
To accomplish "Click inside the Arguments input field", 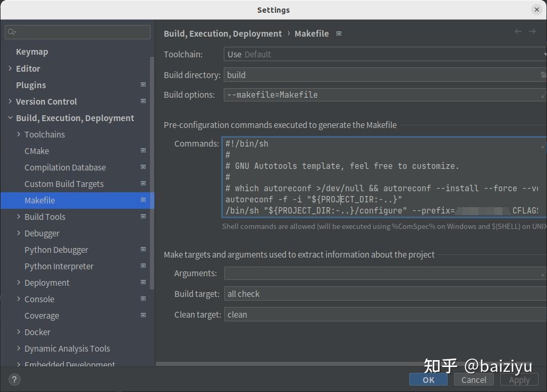I will pyautogui.click(x=372, y=273).
